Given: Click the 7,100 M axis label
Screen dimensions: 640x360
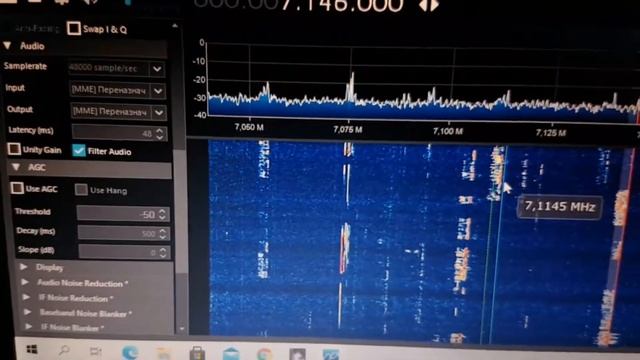Looking at the screenshot, I should click(448, 131).
